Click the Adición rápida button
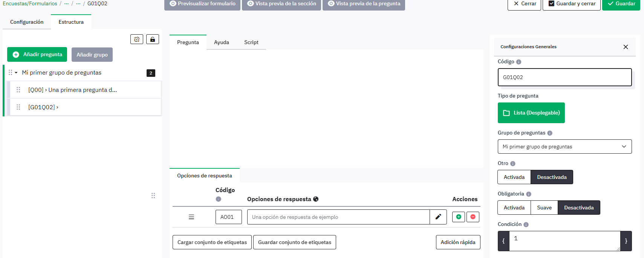 [458, 242]
